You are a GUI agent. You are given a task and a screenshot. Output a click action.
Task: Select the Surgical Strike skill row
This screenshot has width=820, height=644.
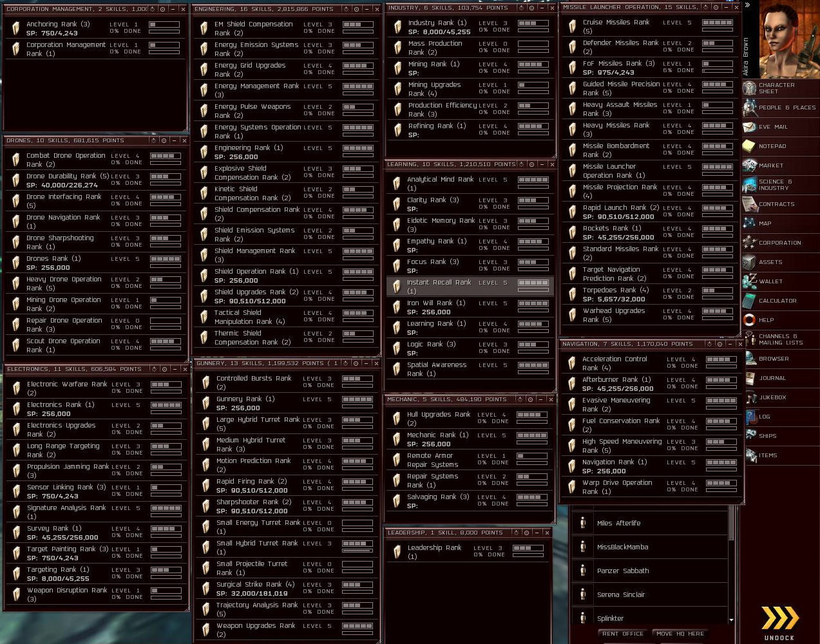click(x=287, y=589)
